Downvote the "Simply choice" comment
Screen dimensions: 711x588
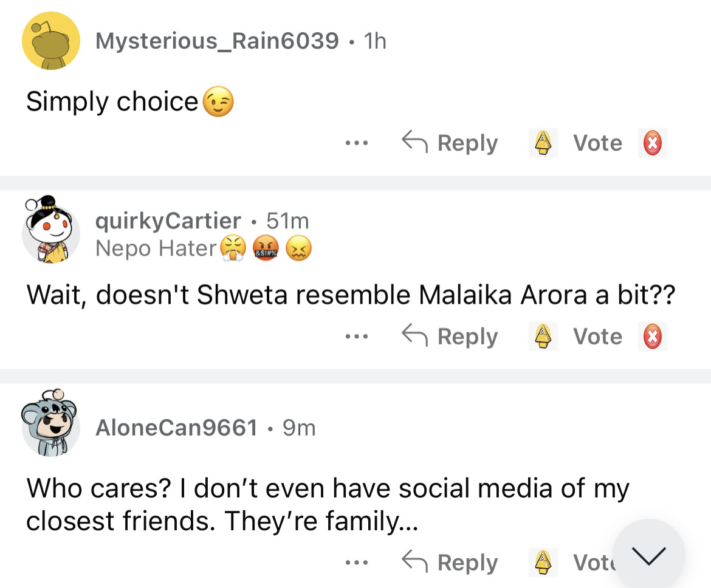point(653,143)
